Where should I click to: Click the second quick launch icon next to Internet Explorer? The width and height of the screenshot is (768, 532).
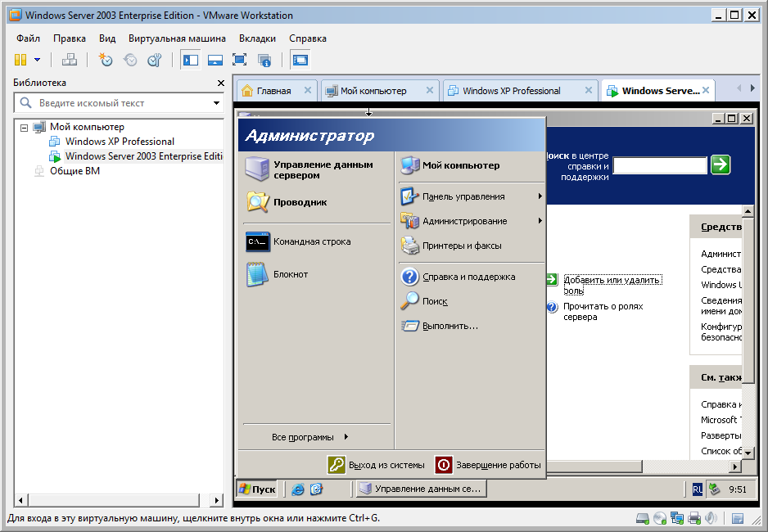(316, 489)
